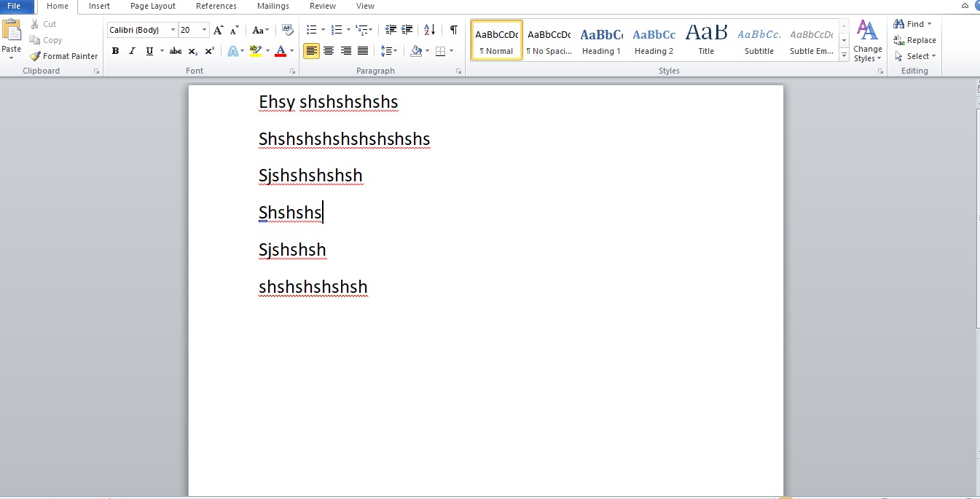Apply the Heading 1 style
This screenshot has height=499, width=980.
601,38
